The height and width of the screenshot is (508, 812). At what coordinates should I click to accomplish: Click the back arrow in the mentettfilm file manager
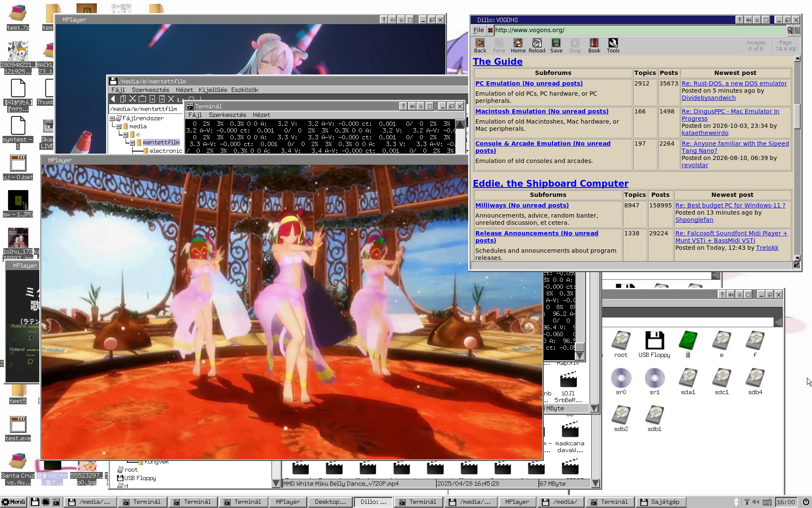113,99
